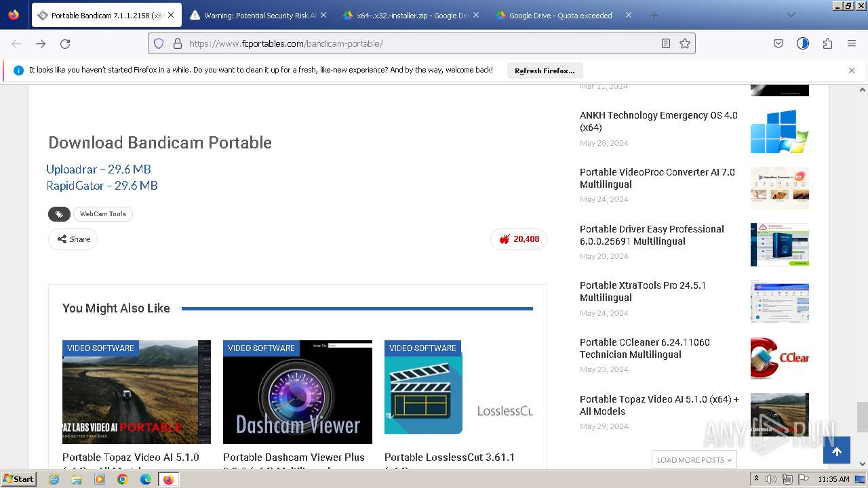
Task: Launch Google Chrome from the taskbar
Action: (123, 479)
